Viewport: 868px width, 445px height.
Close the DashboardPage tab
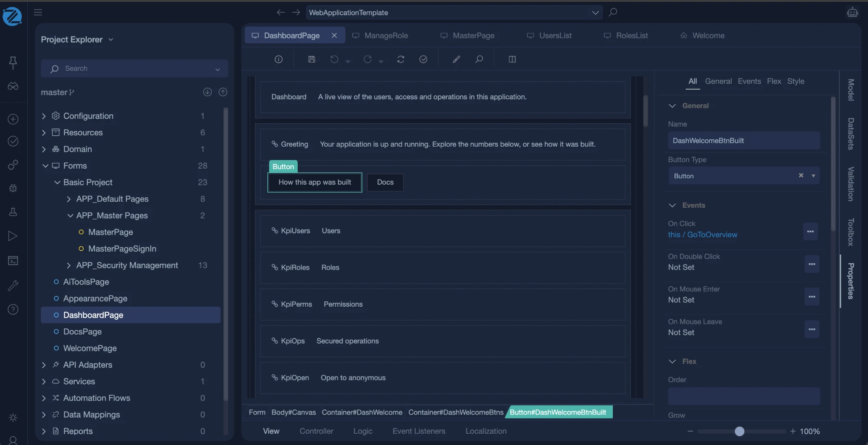[334, 36]
